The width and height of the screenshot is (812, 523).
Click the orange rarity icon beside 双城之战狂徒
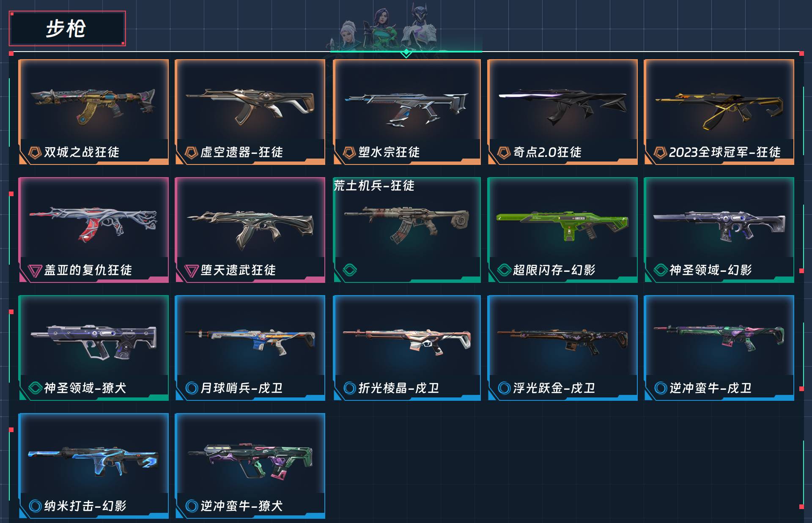click(35, 152)
